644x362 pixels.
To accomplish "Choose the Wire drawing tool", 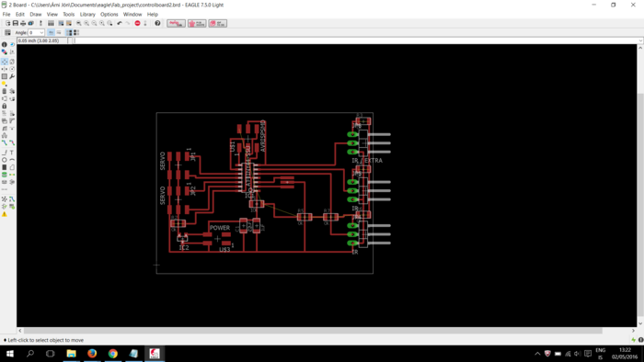I will pyautogui.click(x=5, y=153).
